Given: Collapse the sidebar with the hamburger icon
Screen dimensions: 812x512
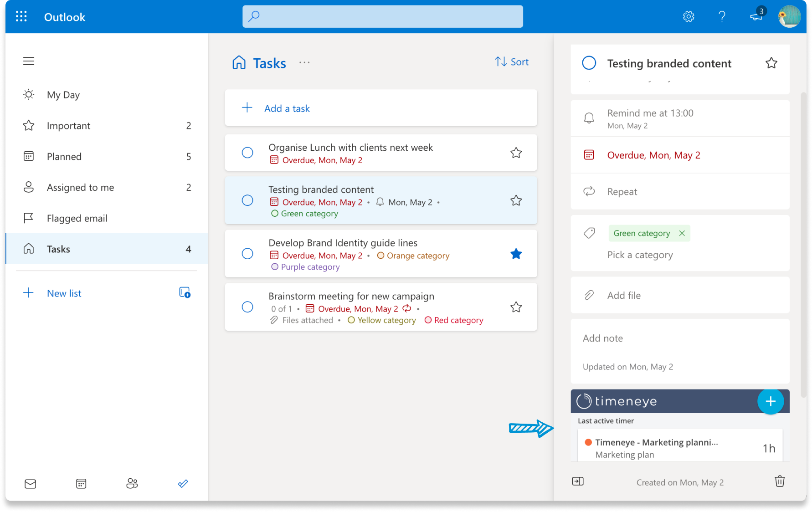Looking at the screenshot, I should (29, 61).
